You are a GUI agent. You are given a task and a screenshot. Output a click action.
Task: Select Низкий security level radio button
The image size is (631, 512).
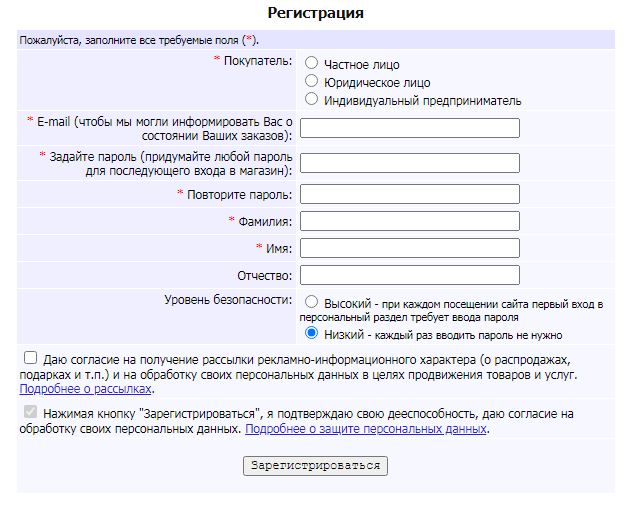point(312,333)
